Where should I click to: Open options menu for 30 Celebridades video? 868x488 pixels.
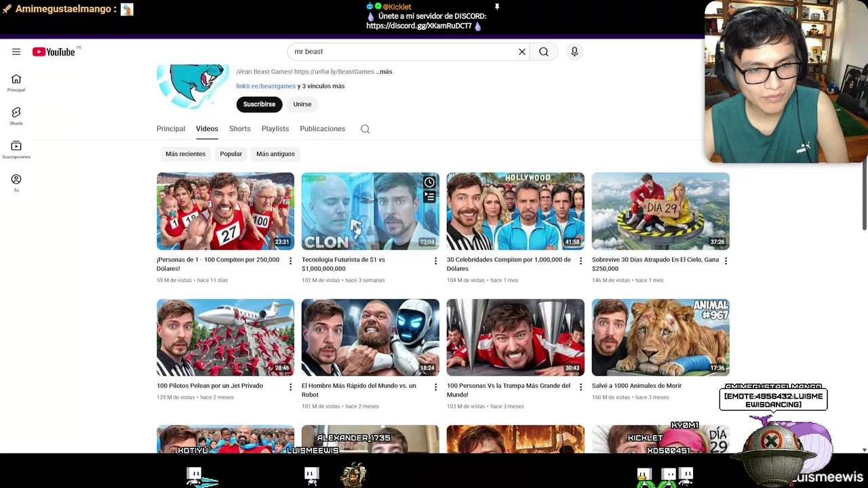point(580,261)
